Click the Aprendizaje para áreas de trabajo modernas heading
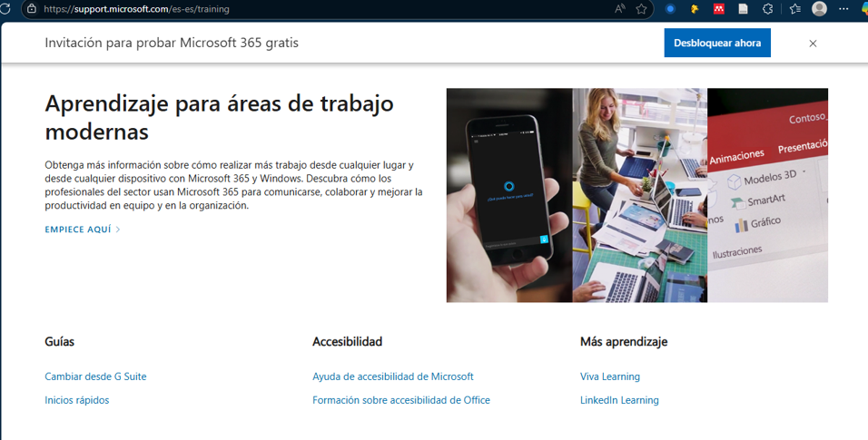Viewport: 868px width, 440px height. pyautogui.click(x=219, y=117)
